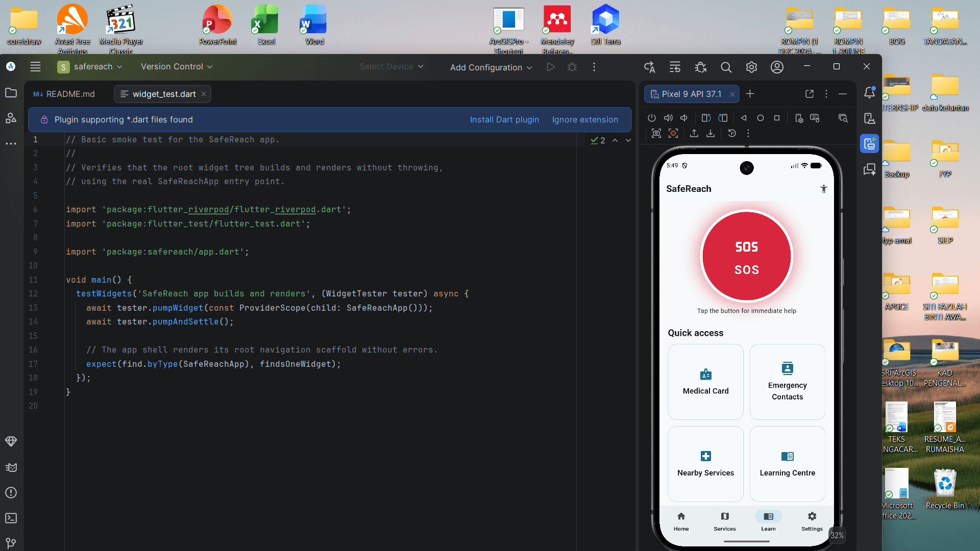Toggle hardware input keyboard-mouse icon
Viewport: 980px width, 551px height.
(815, 118)
